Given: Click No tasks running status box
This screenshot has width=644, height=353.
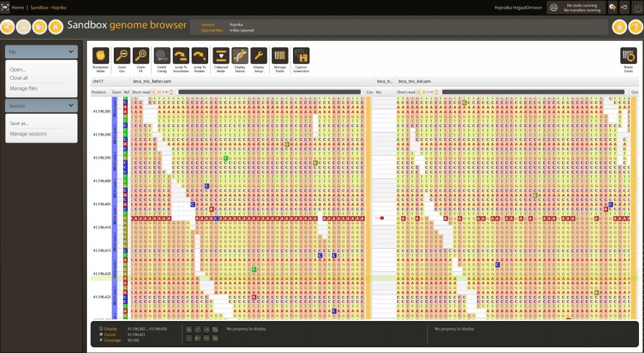Looking at the screenshot, I should click(576, 8).
